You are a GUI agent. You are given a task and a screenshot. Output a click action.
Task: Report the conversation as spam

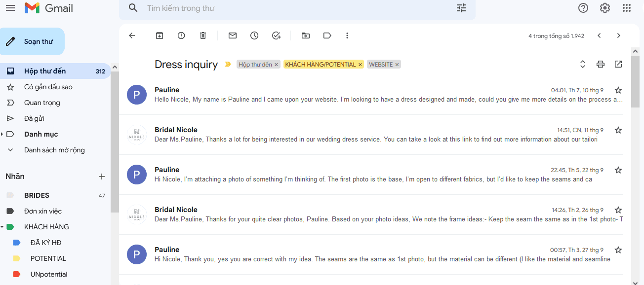click(x=181, y=36)
